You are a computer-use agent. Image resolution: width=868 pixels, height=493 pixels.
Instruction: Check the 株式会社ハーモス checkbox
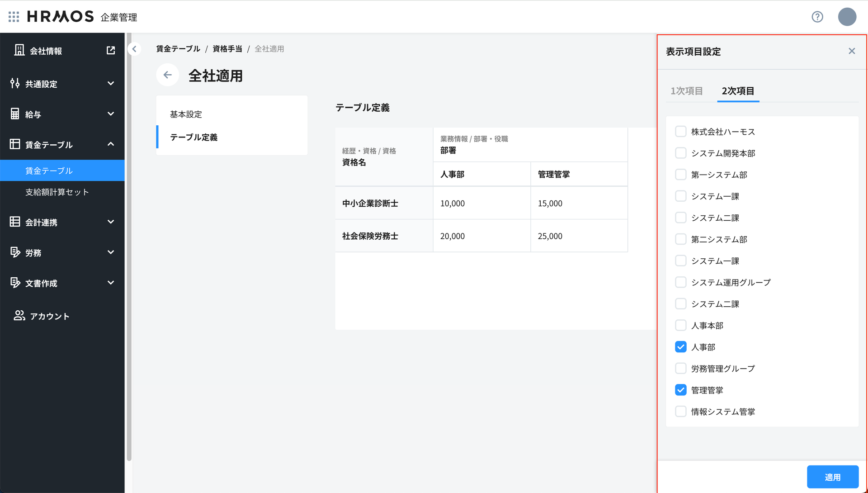[x=680, y=132]
